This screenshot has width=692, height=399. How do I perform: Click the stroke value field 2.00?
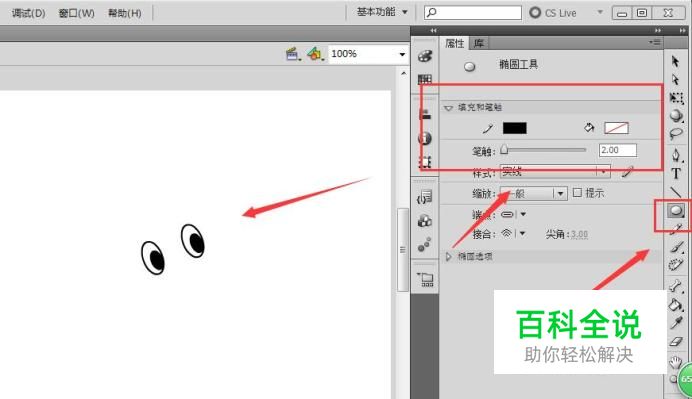click(x=618, y=150)
